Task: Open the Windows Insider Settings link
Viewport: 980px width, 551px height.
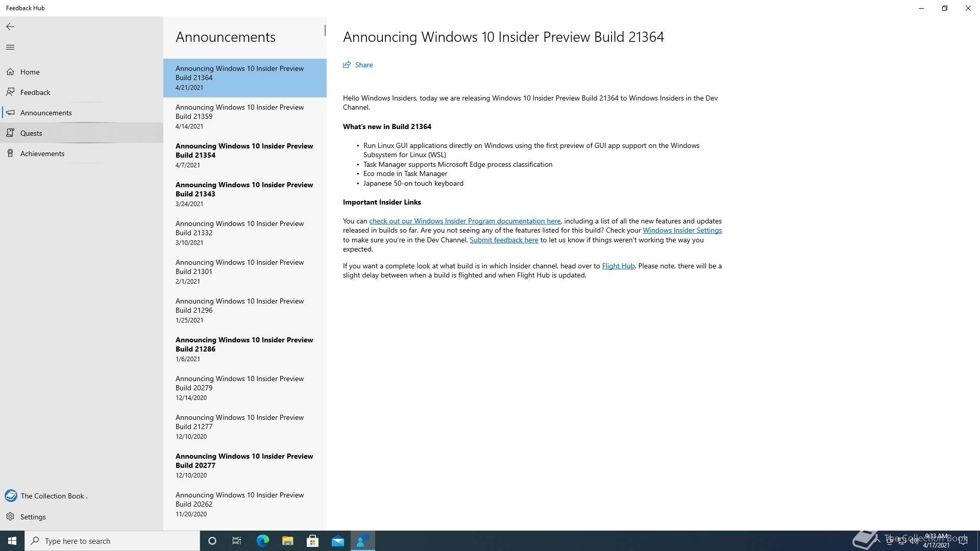Action: tap(682, 230)
